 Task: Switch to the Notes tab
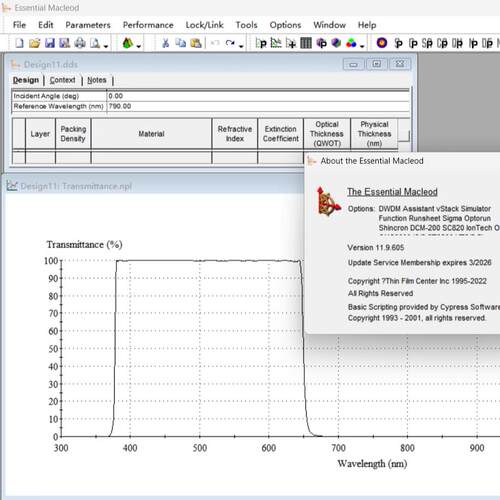tap(97, 80)
